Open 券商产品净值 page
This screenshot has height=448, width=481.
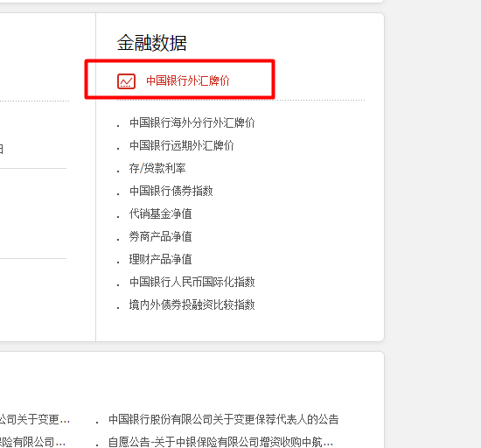coord(161,236)
